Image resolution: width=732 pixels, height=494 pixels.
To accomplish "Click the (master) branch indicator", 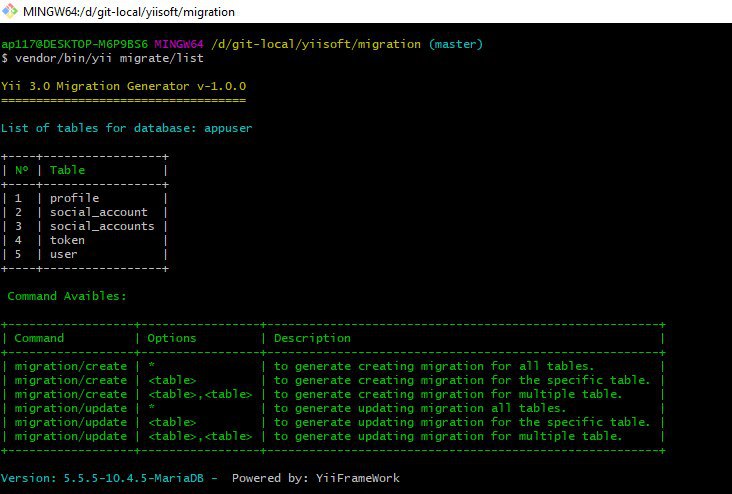I will coord(456,44).
